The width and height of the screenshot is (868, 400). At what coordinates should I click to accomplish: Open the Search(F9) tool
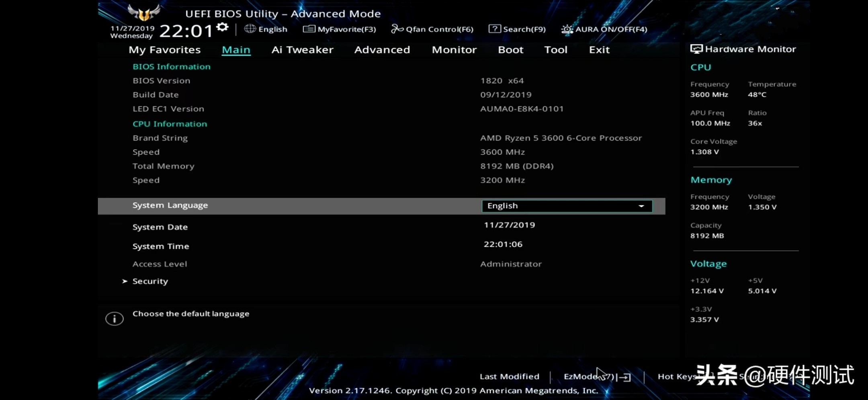click(495, 29)
